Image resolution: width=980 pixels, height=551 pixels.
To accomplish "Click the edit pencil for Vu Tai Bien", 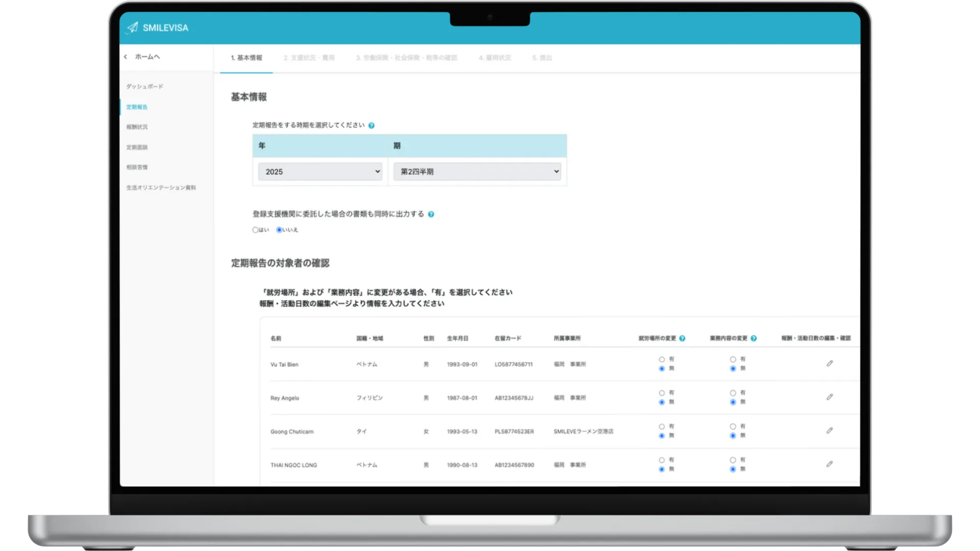I will tap(829, 363).
